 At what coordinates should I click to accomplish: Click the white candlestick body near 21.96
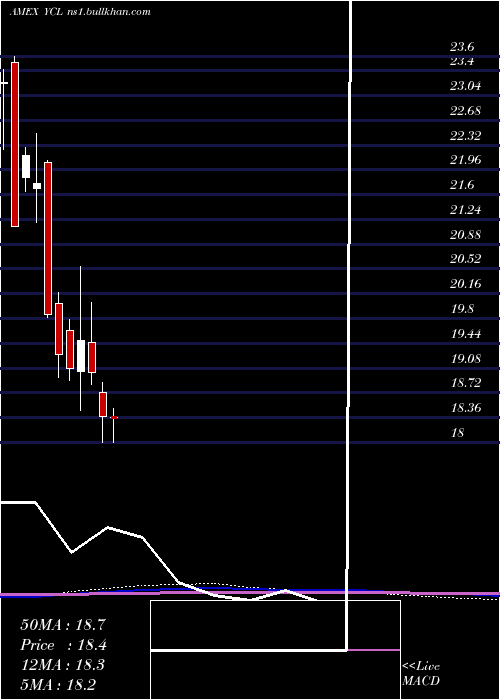26,167
